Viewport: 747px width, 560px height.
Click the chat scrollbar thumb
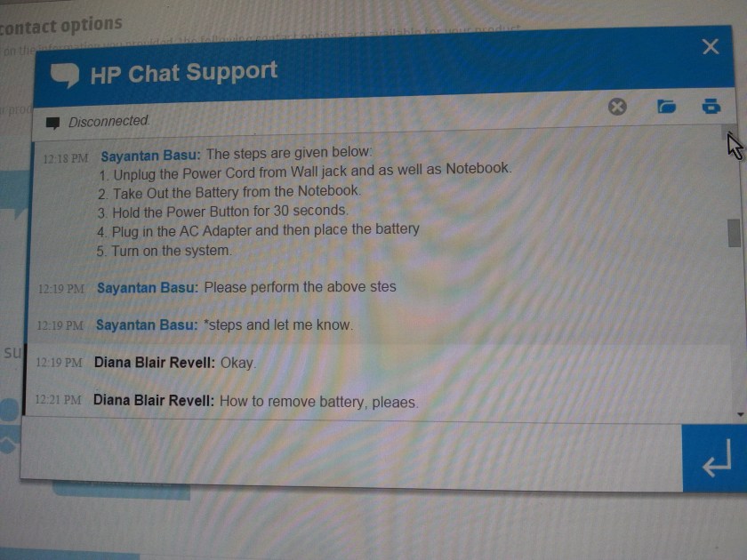(x=734, y=233)
